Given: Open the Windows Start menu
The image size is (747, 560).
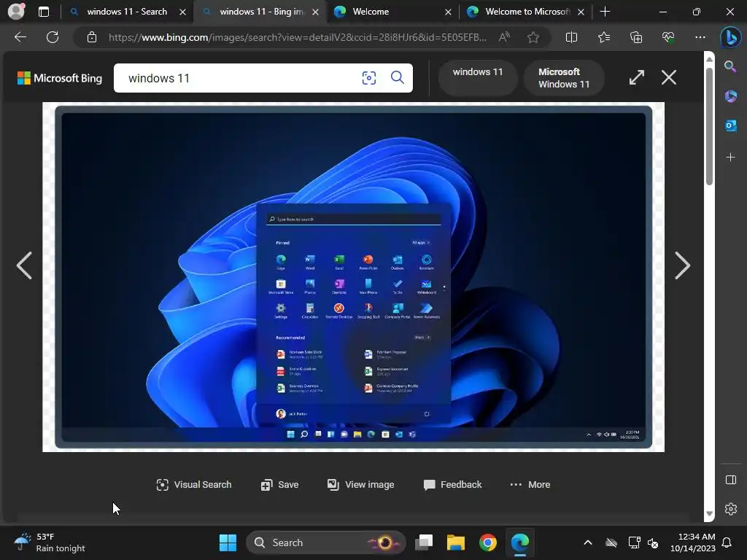Looking at the screenshot, I should point(228,542).
